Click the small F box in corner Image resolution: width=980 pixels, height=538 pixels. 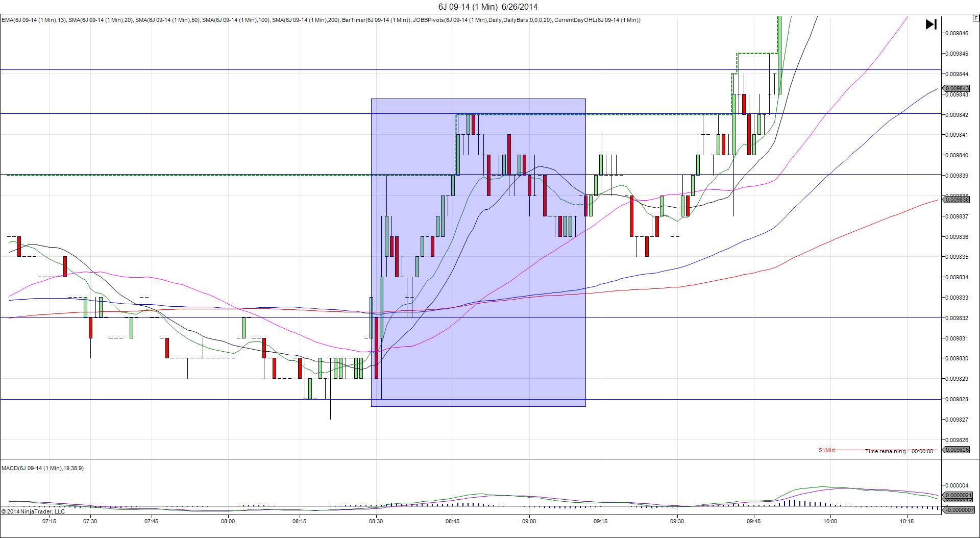click(x=976, y=17)
